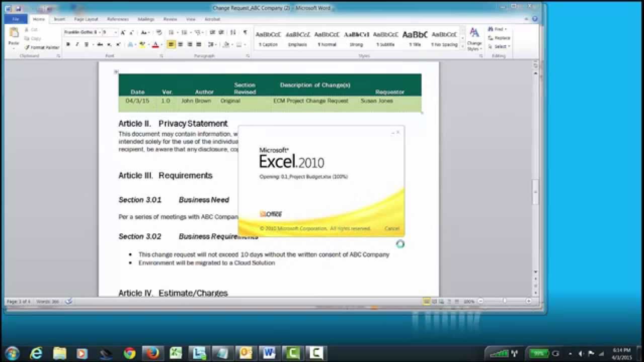Switch to Mailings tab
The image size is (644, 362).
146,19
